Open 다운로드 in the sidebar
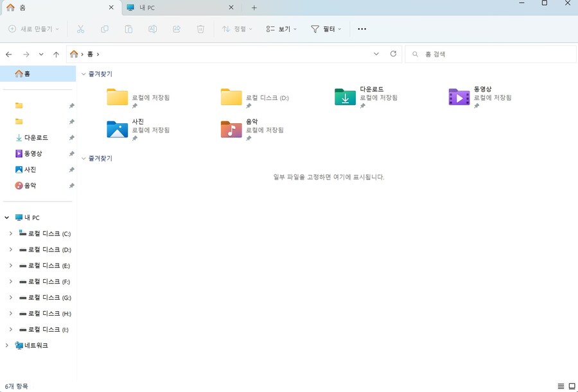578x392 pixels. [x=36, y=138]
